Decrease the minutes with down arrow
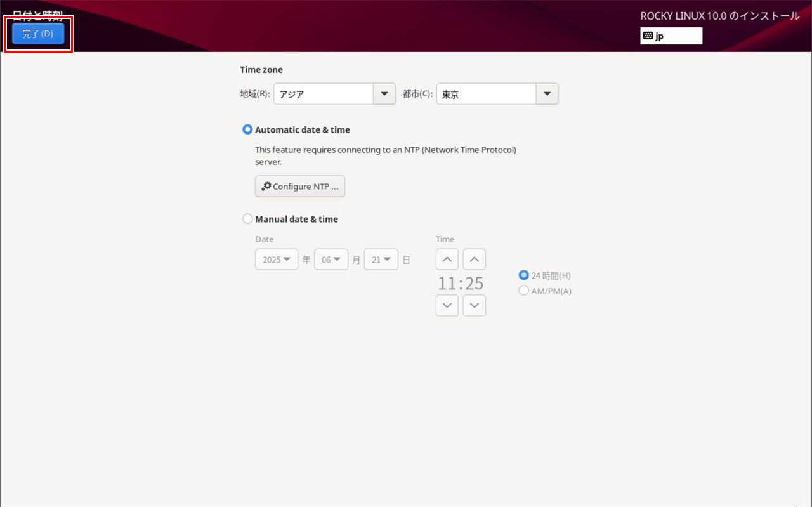This screenshot has height=507, width=812. click(474, 306)
